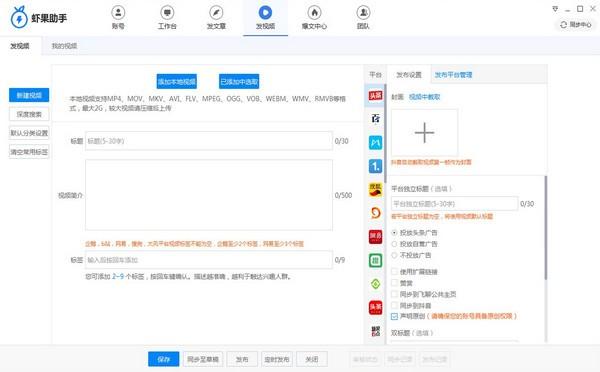Click the 新建视频 sidebar button
This screenshot has height=372, width=600.
pos(29,95)
